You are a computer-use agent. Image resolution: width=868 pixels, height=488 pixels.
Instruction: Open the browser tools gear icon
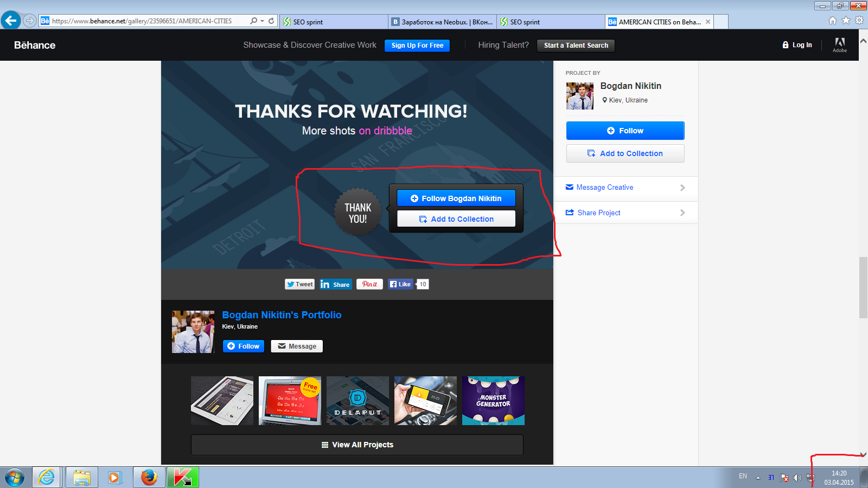click(x=859, y=21)
